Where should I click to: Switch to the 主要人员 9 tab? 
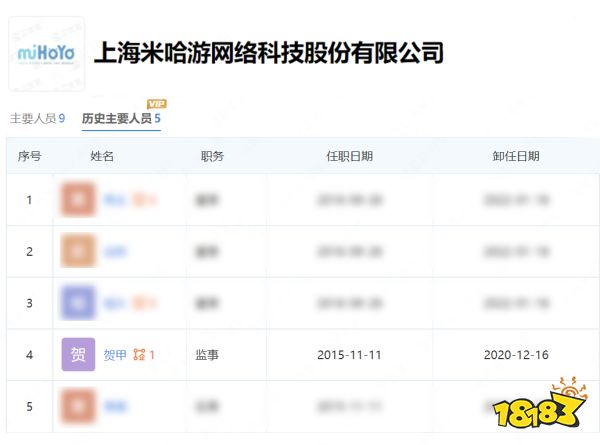point(38,118)
